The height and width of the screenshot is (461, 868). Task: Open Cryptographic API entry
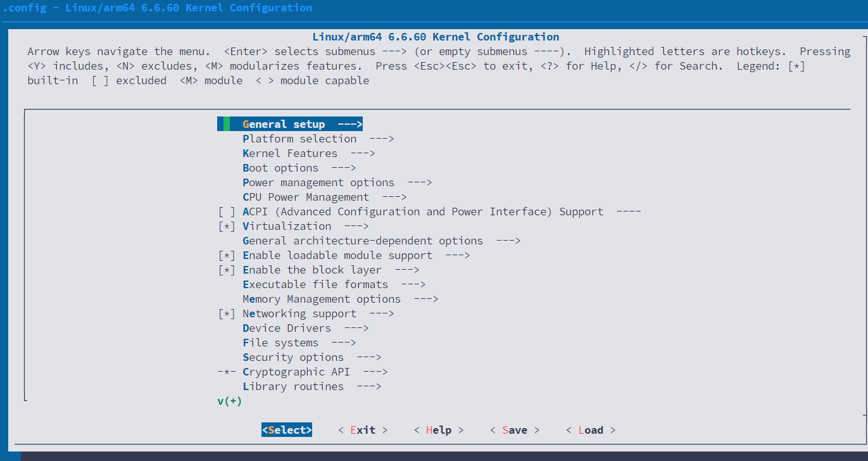point(296,372)
